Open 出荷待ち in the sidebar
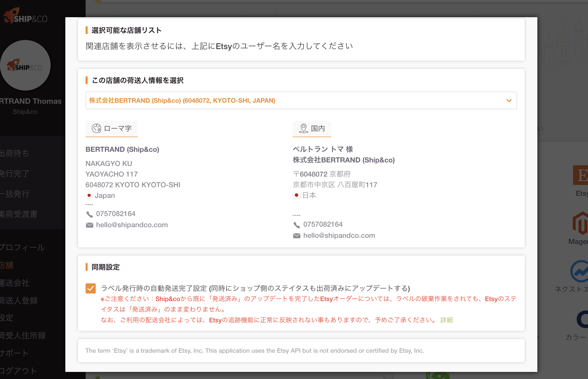588x379 pixels. [x=14, y=153]
